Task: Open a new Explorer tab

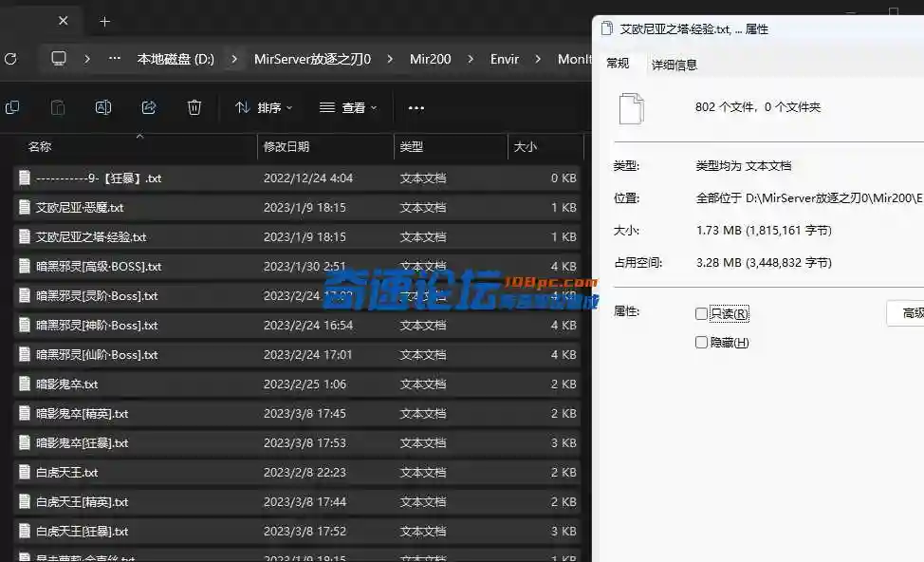Action: point(105,22)
